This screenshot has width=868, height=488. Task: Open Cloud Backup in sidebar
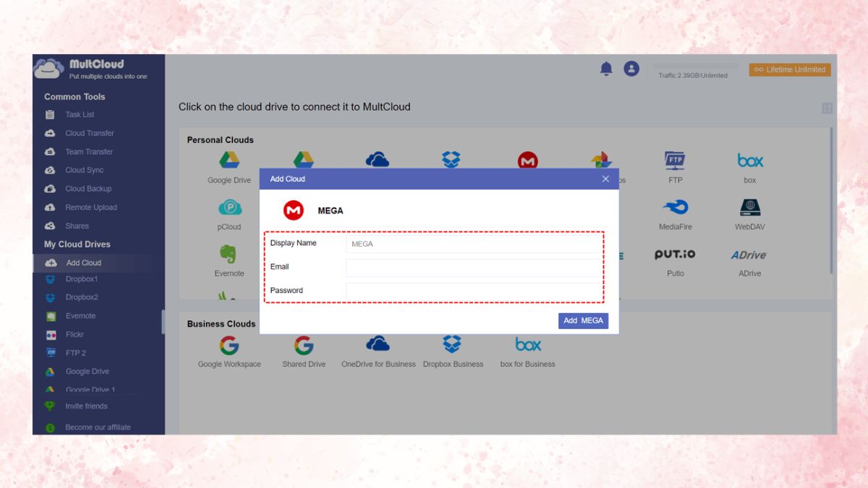click(x=88, y=189)
